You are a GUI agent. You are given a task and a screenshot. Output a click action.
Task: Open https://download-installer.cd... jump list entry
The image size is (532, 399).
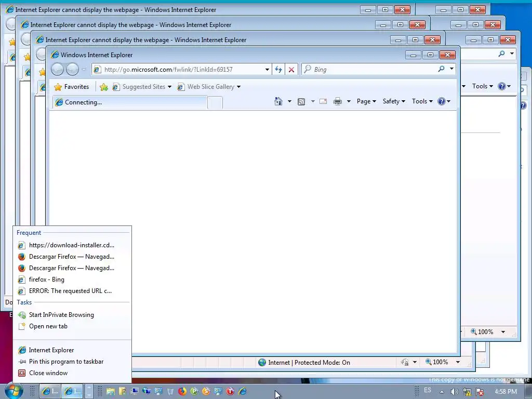pyautogui.click(x=72, y=245)
